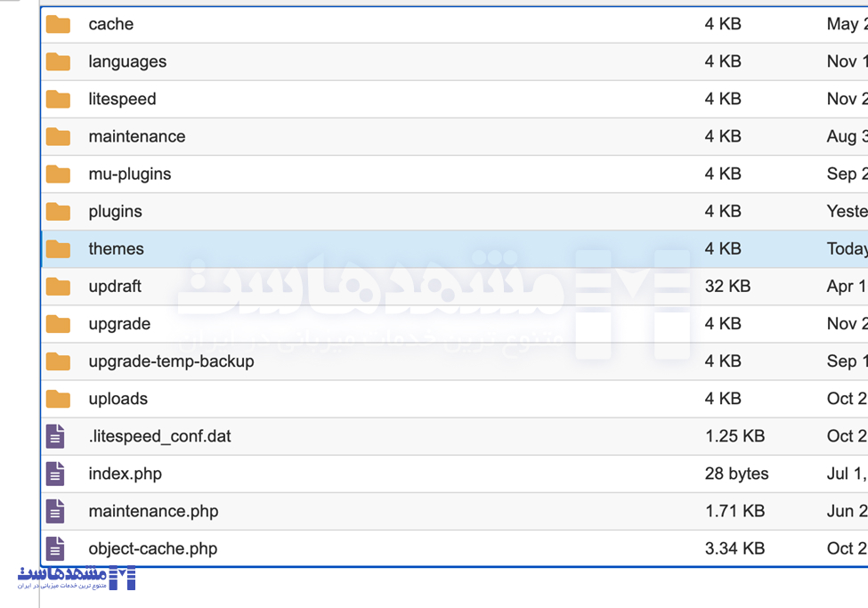Click the plugins folder icon
868x608 pixels.
tap(58, 211)
